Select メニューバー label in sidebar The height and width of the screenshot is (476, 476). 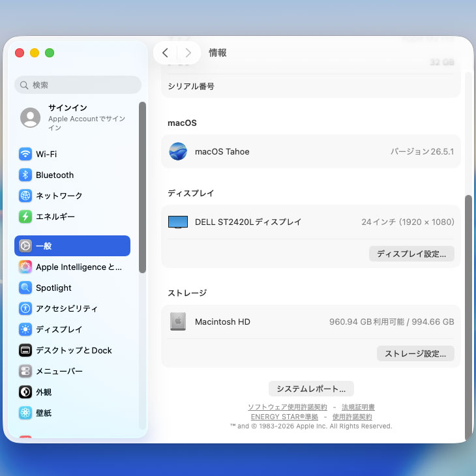(59, 371)
